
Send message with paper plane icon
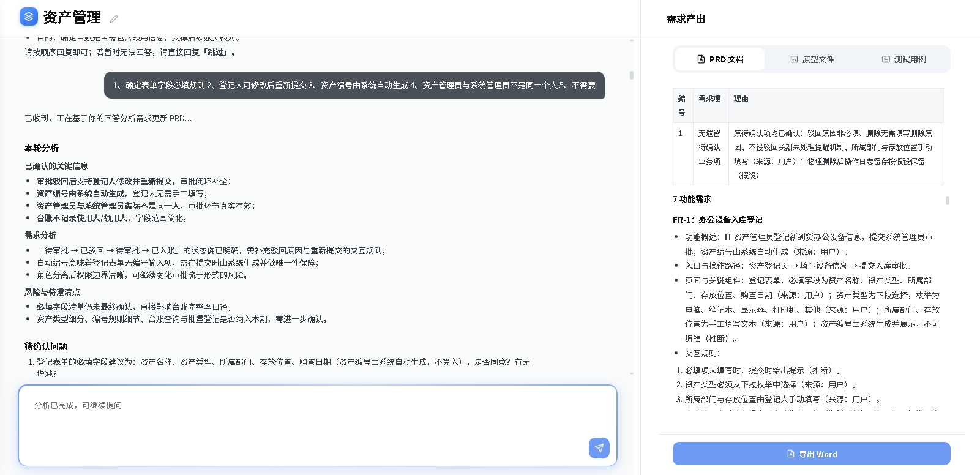599,448
